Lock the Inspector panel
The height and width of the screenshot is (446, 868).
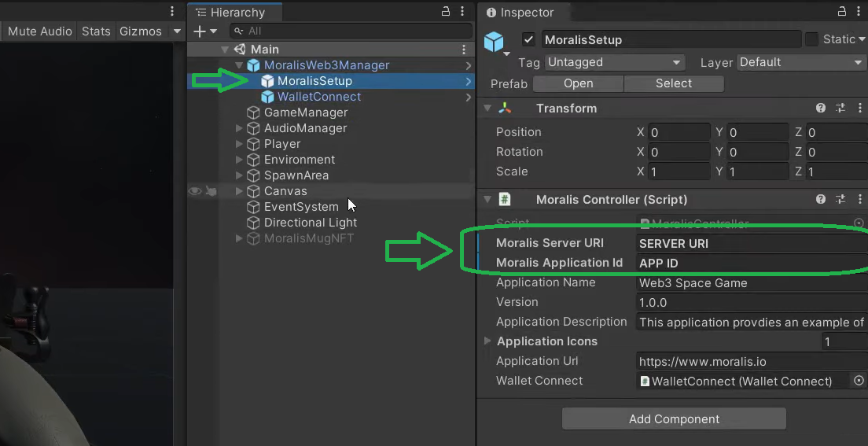[841, 12]
